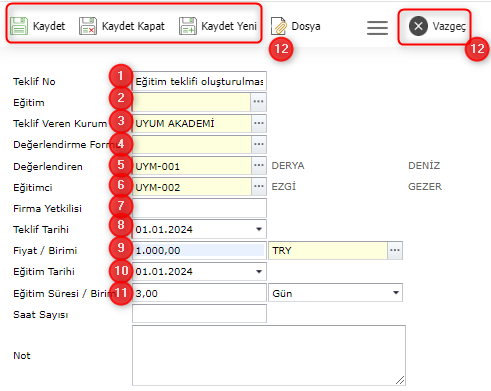The height and width of the screenshot is (391, 491).
Task: Click the Kaydet button label
Action: point(49,26)
